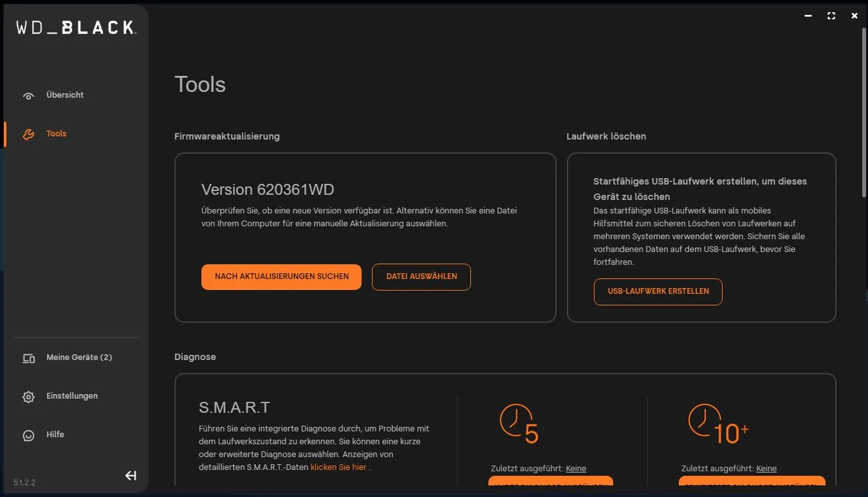Click the smiley icon next to Hilfe
Viewport: 868px width, 497px height.
pos(28,435)
